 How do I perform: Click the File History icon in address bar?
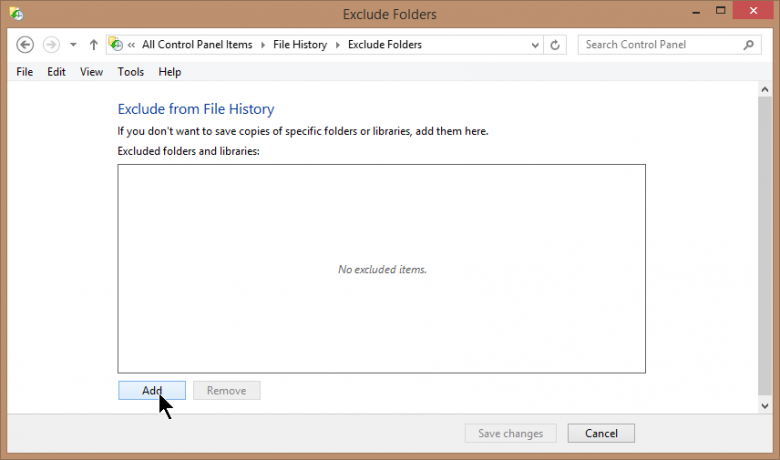116,44
